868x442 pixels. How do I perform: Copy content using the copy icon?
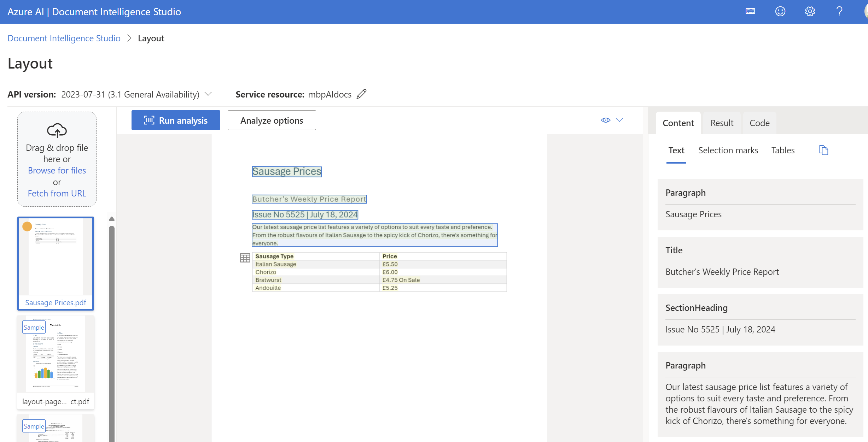(x=823, y=150)
